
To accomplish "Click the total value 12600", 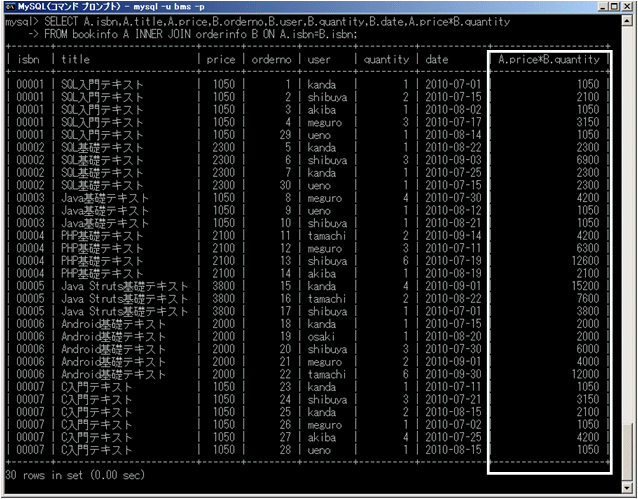I will 585,260.
